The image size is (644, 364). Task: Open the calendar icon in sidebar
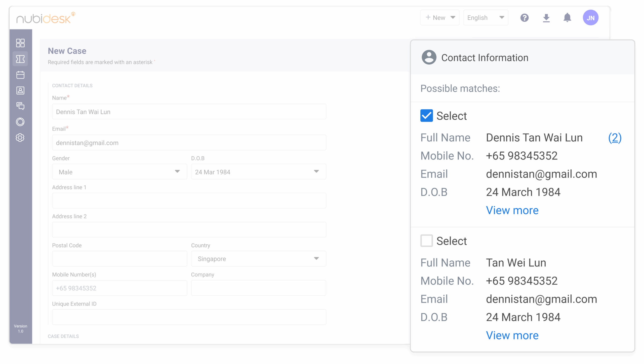[x=20, y=75]
